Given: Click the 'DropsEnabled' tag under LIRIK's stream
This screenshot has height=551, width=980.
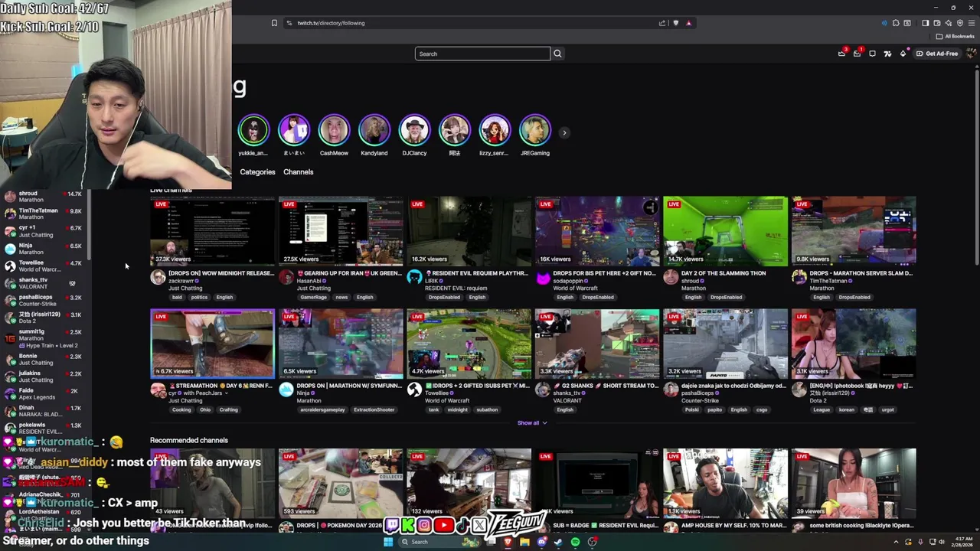Looking at the screenshot, I should click(x=444, y=297).
